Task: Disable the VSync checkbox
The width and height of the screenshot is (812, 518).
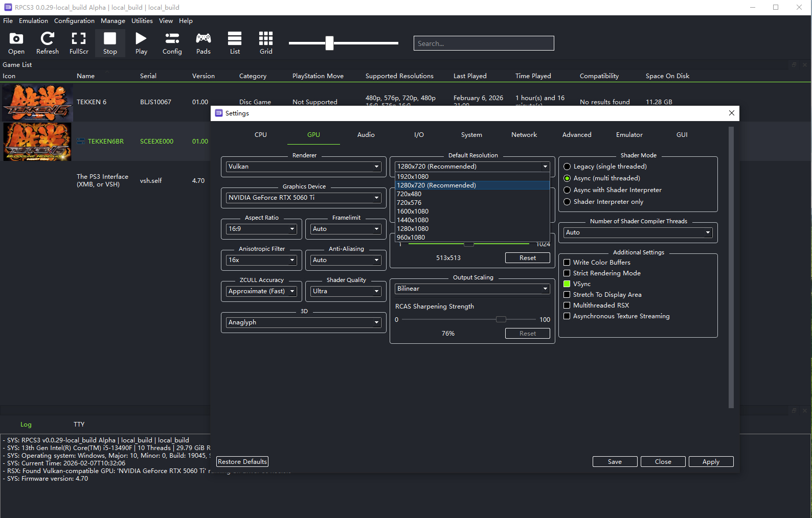Action: pyautogui.click(x=567, y=284)
